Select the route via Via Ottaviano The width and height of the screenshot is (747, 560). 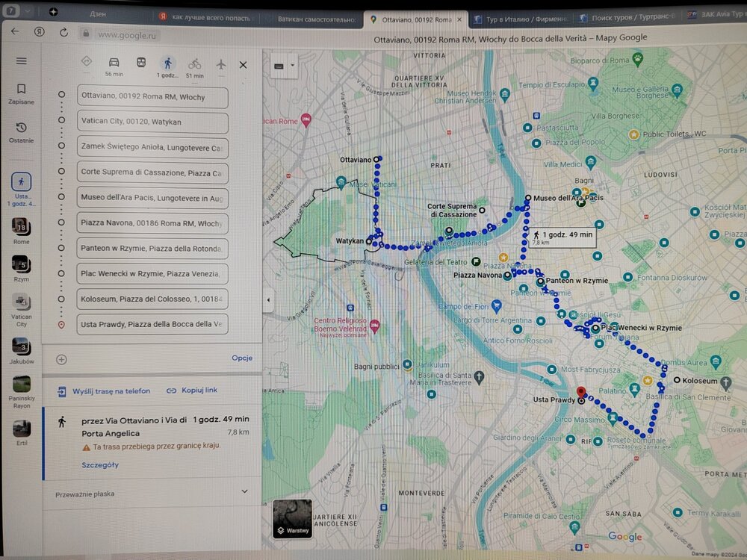click(152, 442)
